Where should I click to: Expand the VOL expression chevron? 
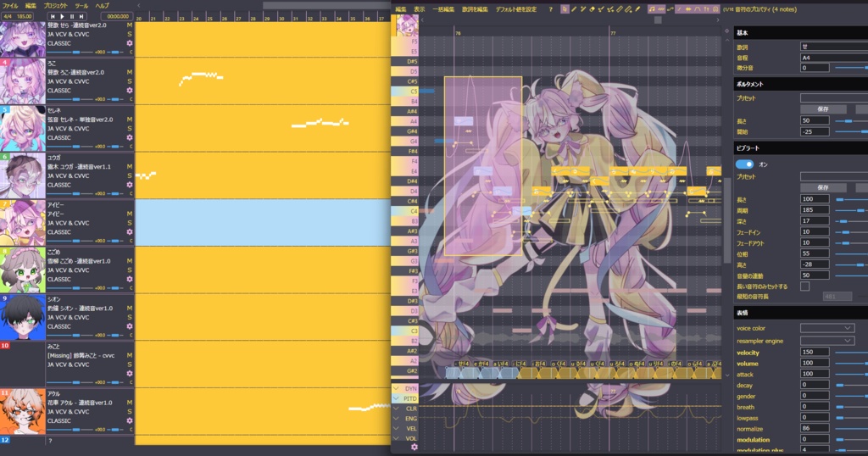coord(397,438)
